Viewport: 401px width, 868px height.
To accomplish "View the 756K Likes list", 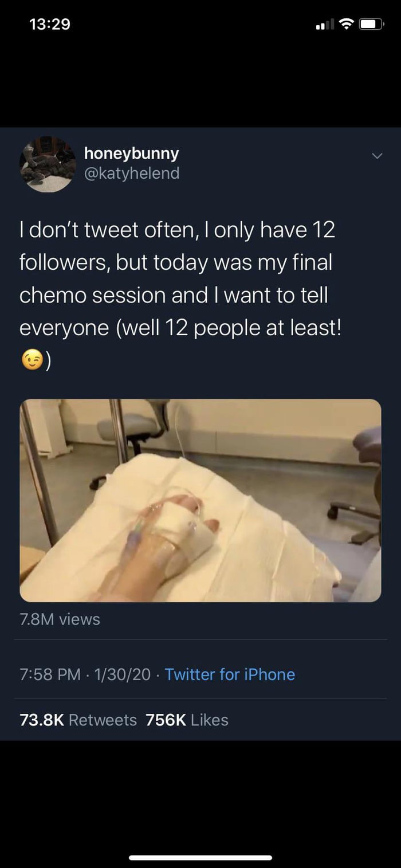I will (x=187, y=720).
